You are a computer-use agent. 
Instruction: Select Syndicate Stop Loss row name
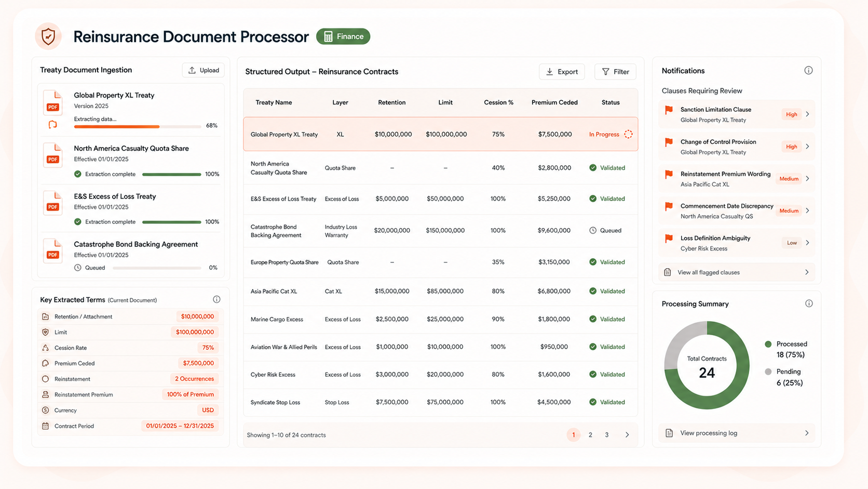point(275,402)
